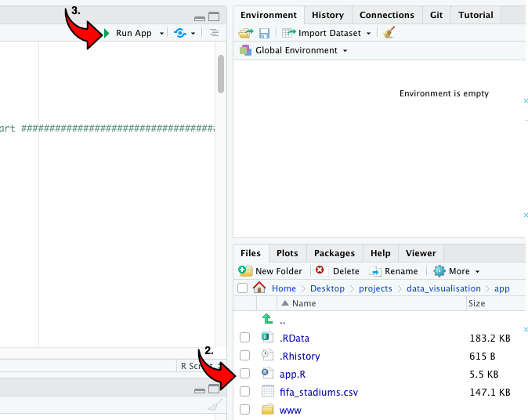Click the source editor vertical scrollbar thumb
The image size is (528, 420).
coord(221,74)
